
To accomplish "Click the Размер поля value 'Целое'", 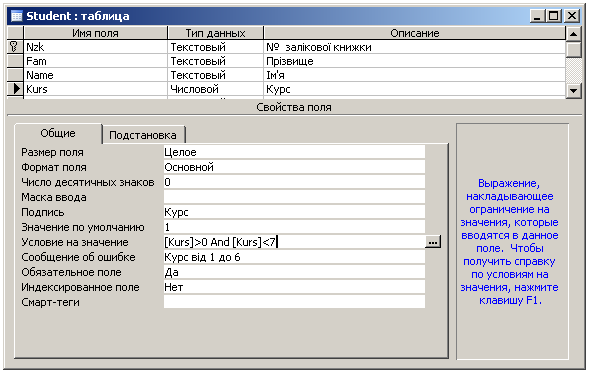I will (x=294, y=152).
